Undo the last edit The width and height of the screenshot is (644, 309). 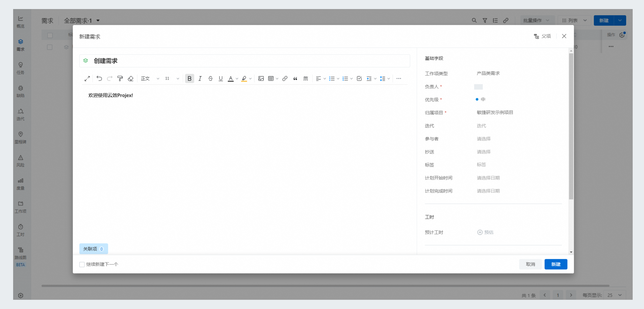click(x=99, y=79)
